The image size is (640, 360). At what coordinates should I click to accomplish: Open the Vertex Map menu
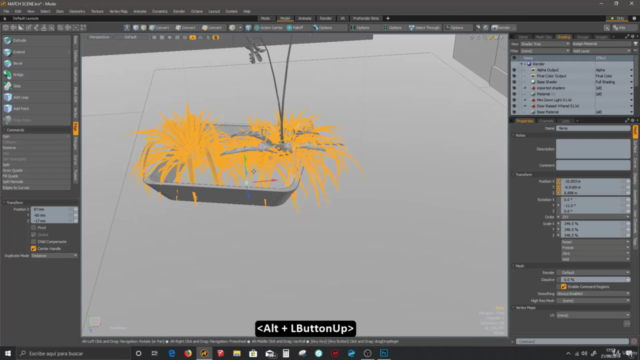coord(118,11)
